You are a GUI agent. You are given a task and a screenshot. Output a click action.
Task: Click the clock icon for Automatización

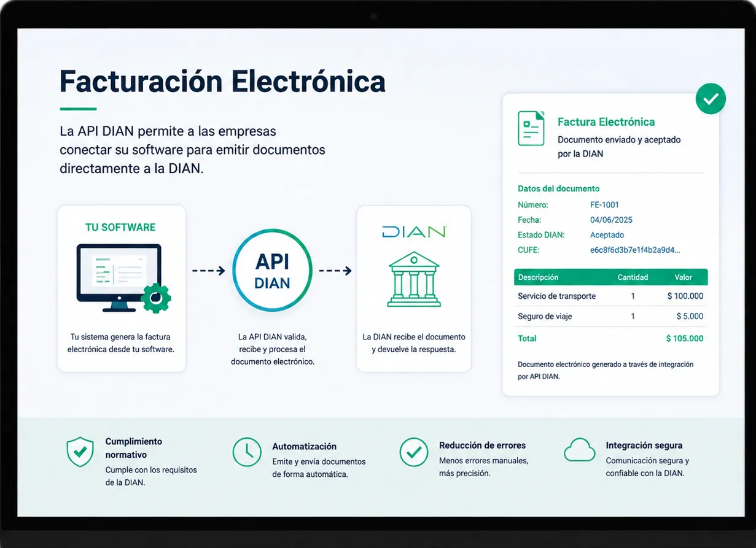[x=247, y=452]
